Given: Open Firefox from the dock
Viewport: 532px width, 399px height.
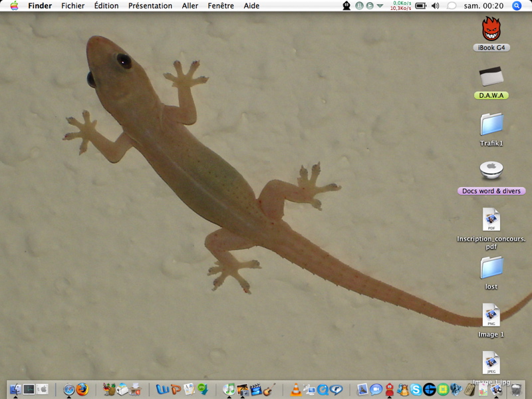Looking at the screenshot, I should pos(82,389).
